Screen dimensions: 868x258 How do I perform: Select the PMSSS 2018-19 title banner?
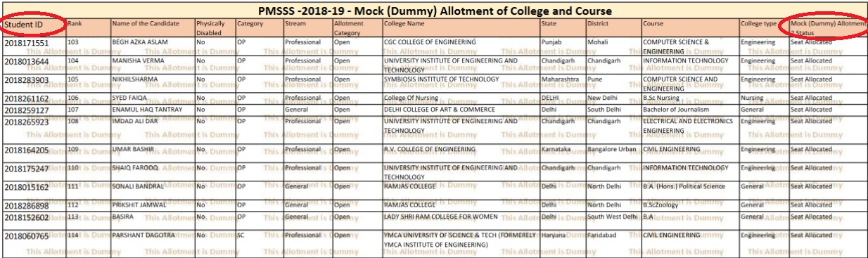[435, 11]
